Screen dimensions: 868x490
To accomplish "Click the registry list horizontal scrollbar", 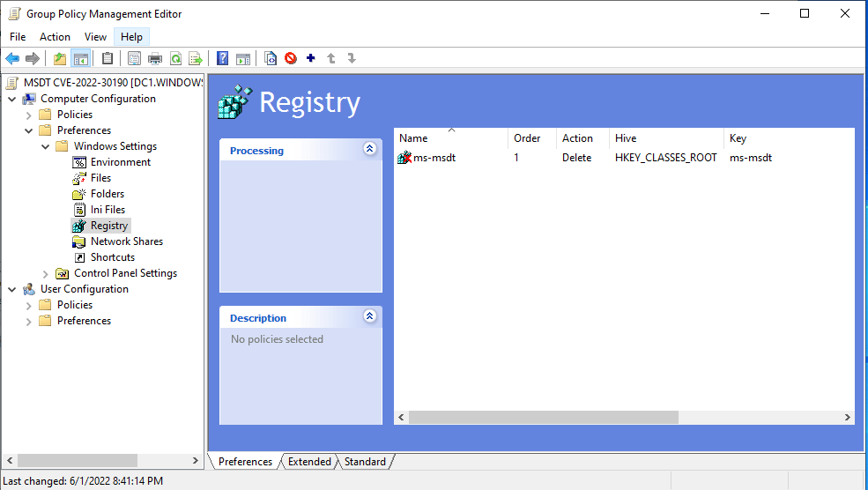I will pyautogui.click(x=543, y=418).
